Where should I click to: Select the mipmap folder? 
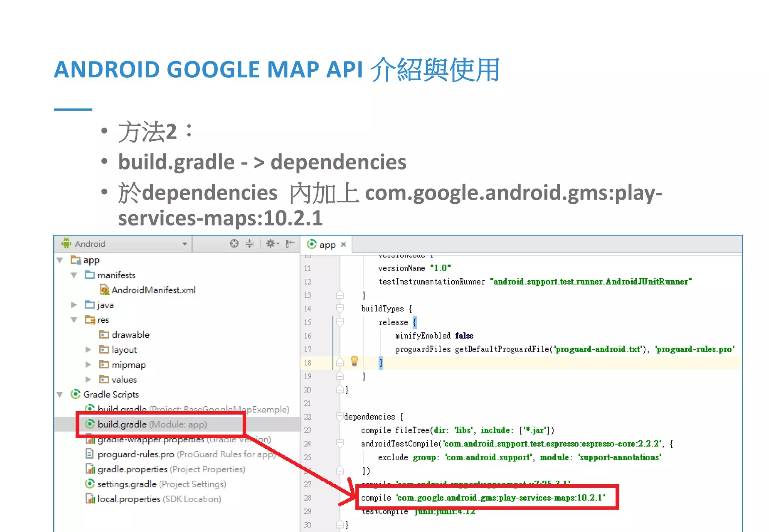tap(128, 365)
